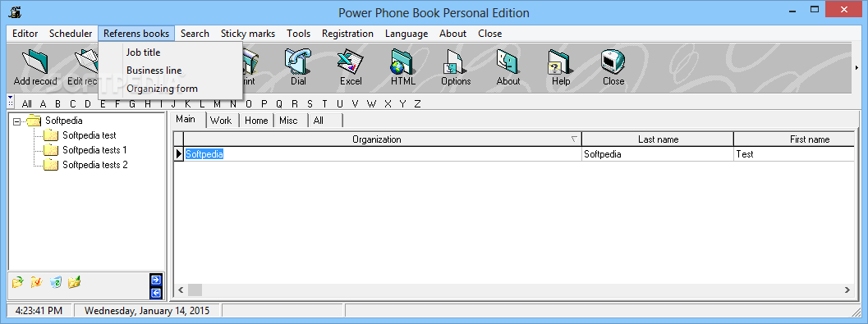Filter records by letter Z
The height and width of the screenshot is (324, 868).
417,103
